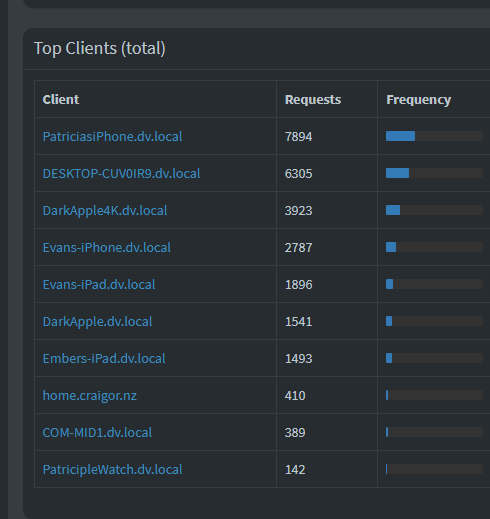Viewport: 490px width, 519px height.
Task: Open DESKTOP-CUV0IR9.dv.local client link
Action: (x=121, y=173)
